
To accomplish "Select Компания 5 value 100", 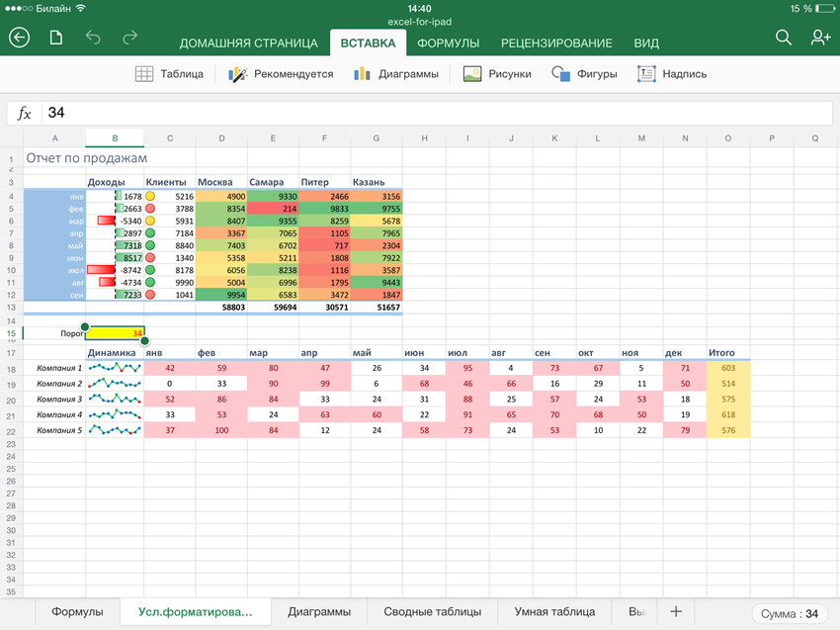I will (221, 430).
